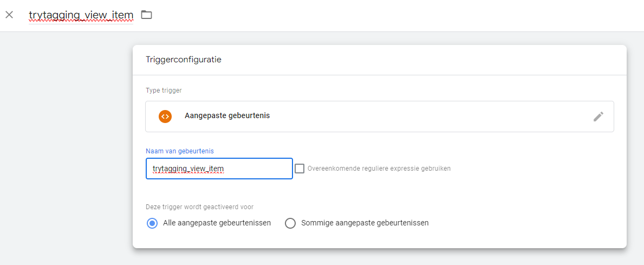Click the 'Aangepaste gebeurtenis' trigger type text
Screen dimensions: 644x265
click(227, 116)
